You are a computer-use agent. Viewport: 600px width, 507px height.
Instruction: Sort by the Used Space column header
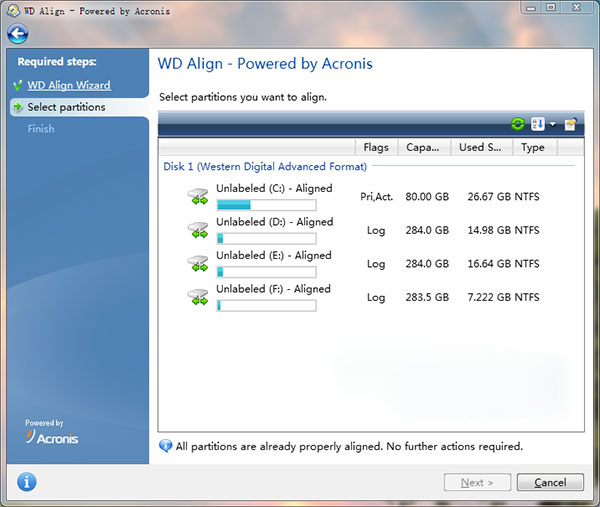point(481,147)
